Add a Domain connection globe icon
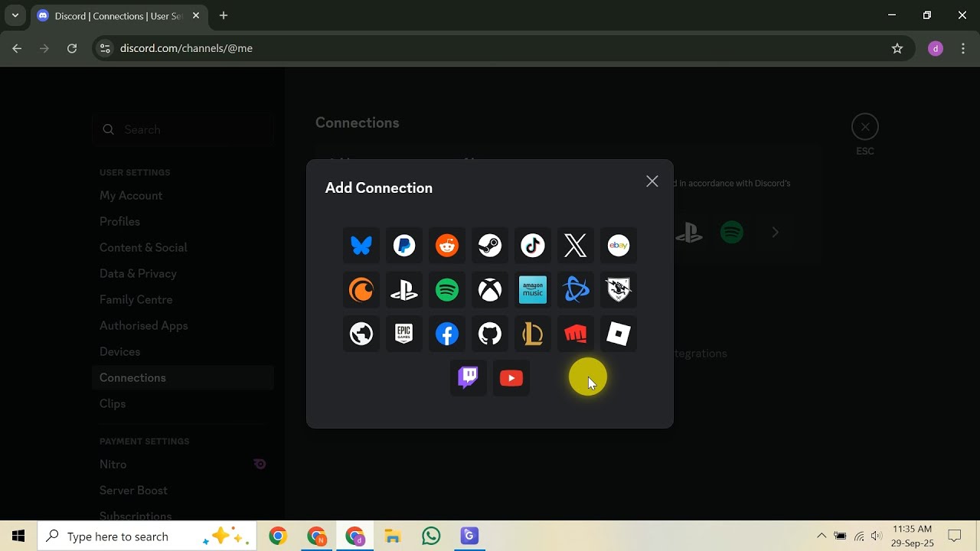This screenshot has width=980, height=551. 361,334
